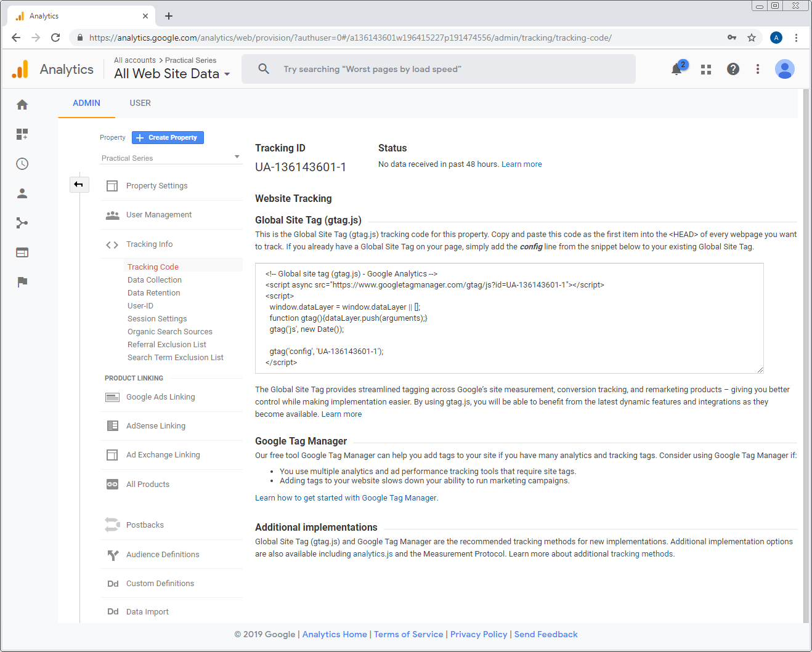This screenshot has height=652, width=812.
Task: Open Privacy Policy footer link
Action: [479, 634]
